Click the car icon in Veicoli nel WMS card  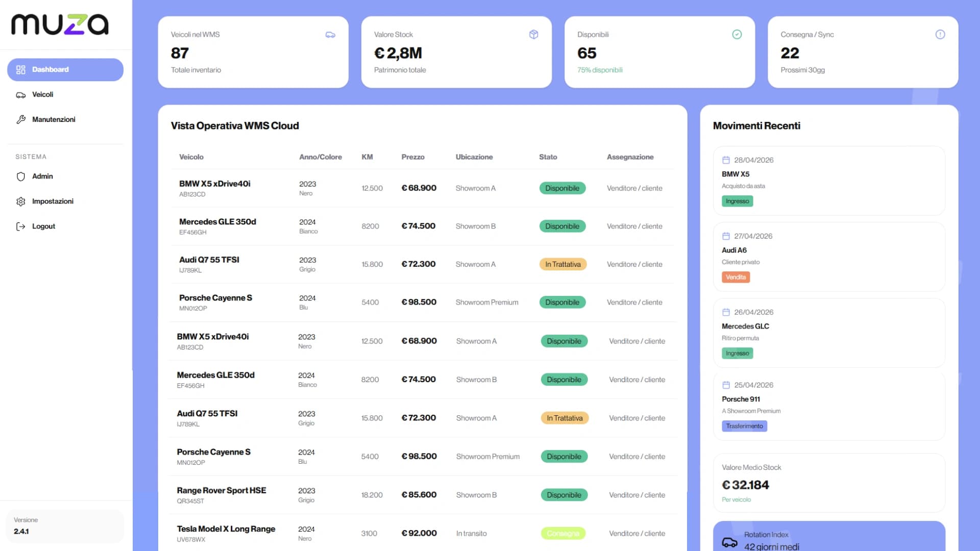pos(330,35)
